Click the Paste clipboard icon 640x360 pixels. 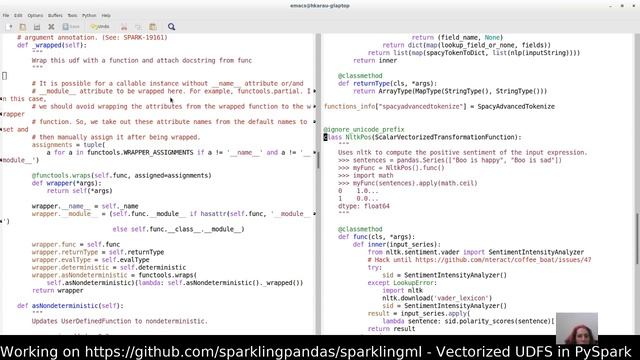153,27
